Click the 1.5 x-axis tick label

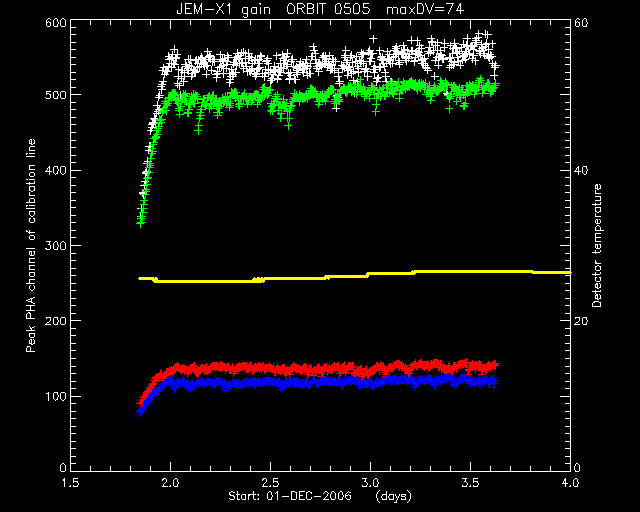pyautogui.click(x=70, y=483)
